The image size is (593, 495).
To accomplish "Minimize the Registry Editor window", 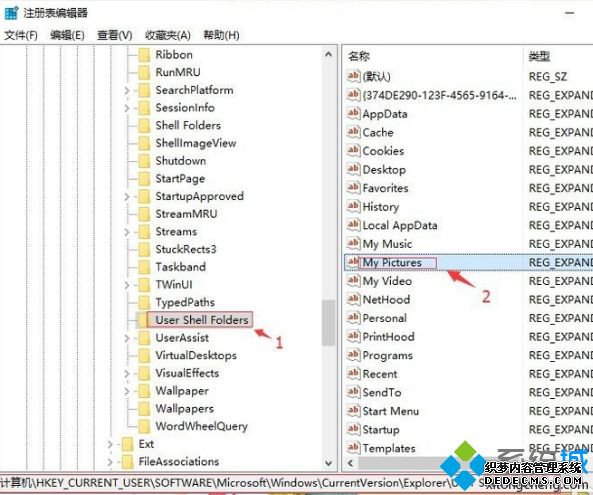I will 570,13.
